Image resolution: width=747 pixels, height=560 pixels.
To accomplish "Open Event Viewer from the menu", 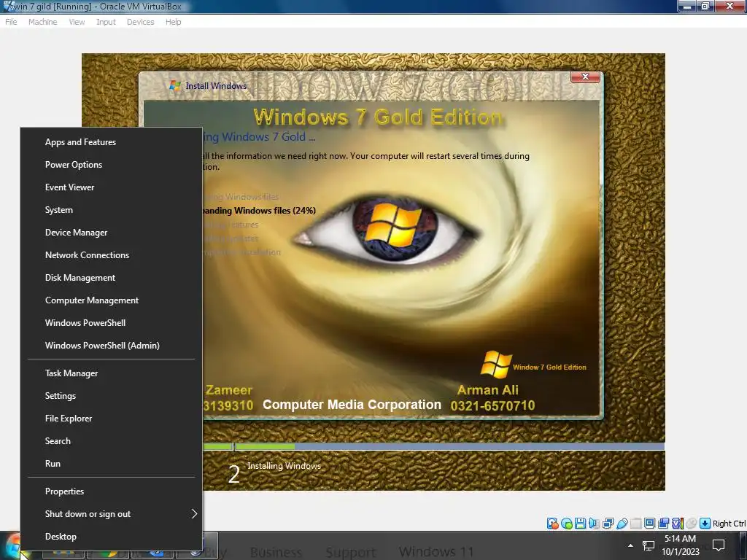I will (112, 187).
